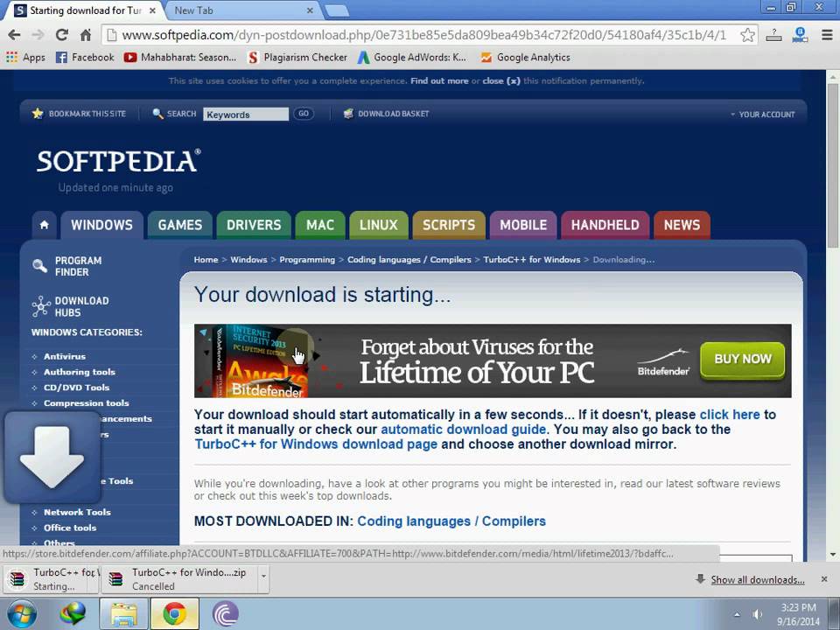Click 'TurboC++ for Windows' breadcrumb

[x=531, y=260]
